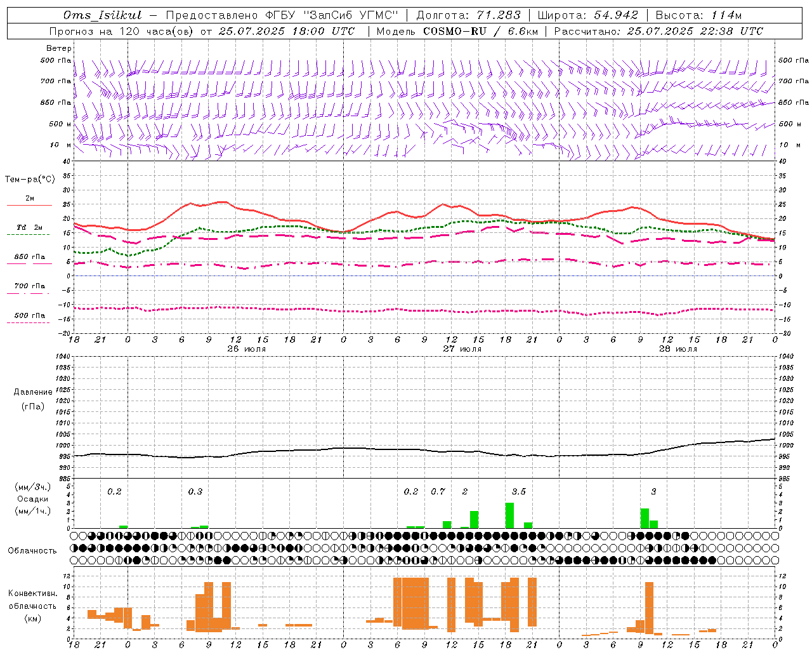Select the model name COSMO-RU / 6.6км
The image size is (812, 650).
(x=480, y=31)
